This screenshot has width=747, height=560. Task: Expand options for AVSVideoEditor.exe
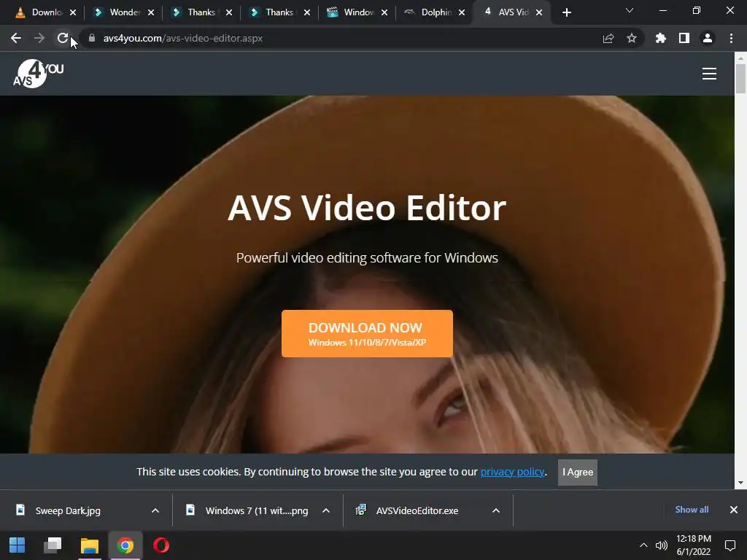(496, 510)
